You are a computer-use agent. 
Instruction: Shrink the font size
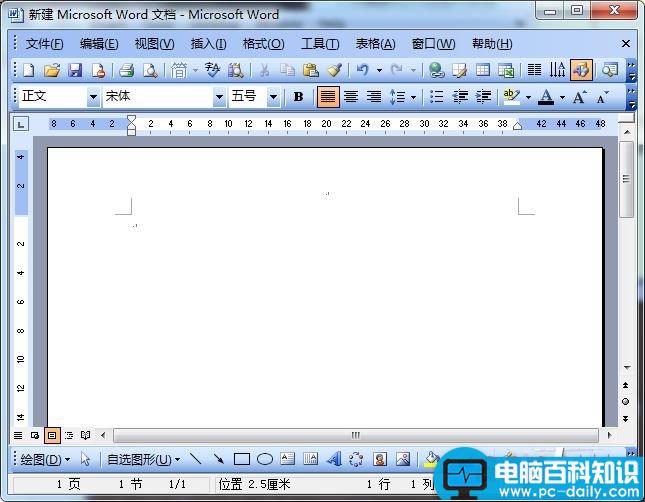(x=602, y=98)
